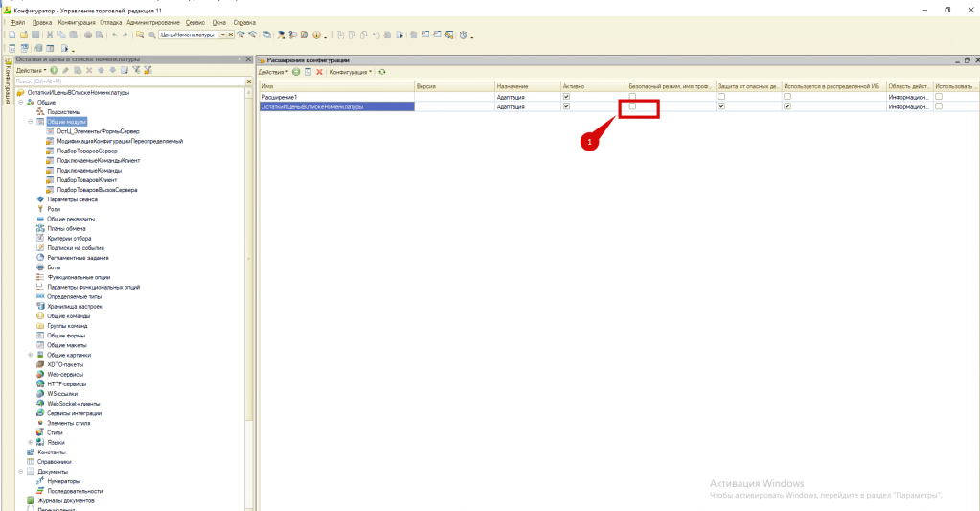Clear the ЦеныНоменклатуры search box with the X

point(231,35)
